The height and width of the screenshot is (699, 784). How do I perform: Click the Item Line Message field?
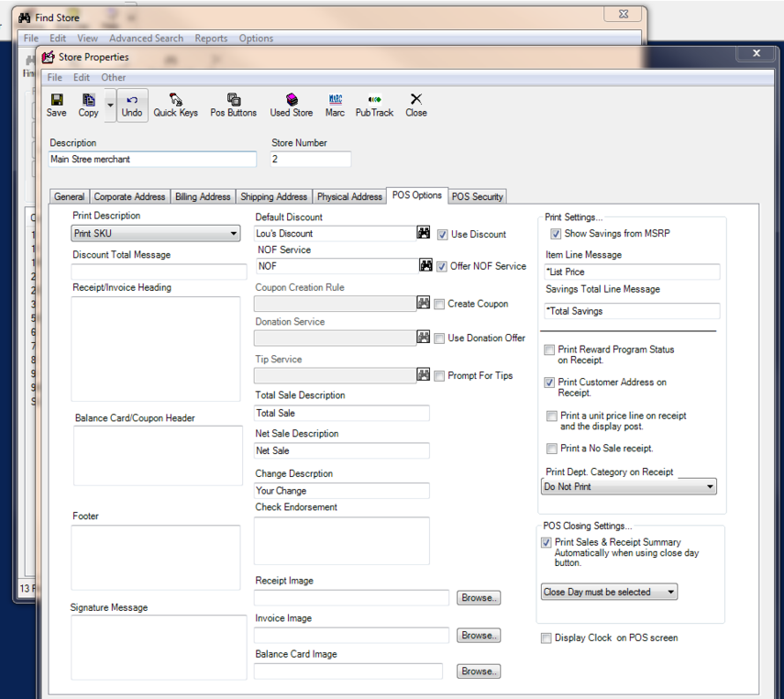point(632,272)
